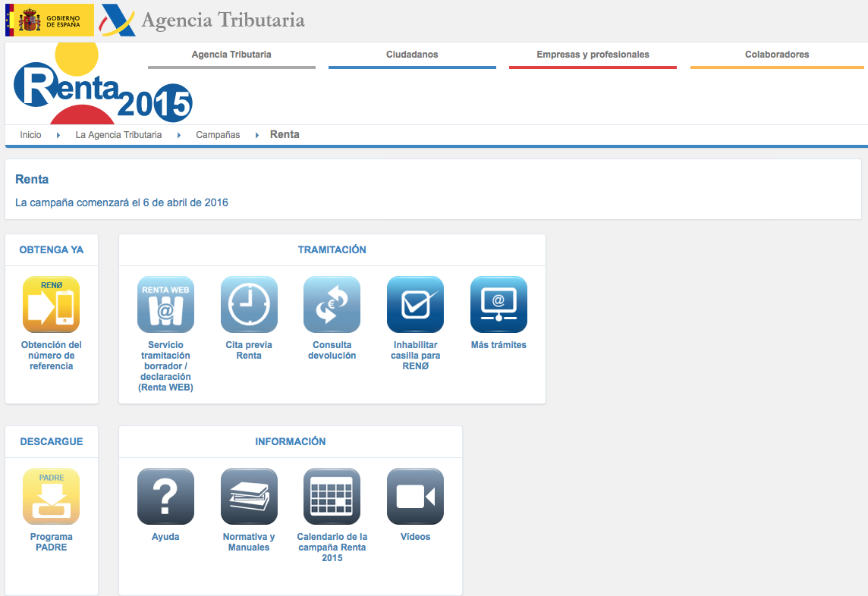This screenshot has height=596, width=868.
Task: Click the Inicio breadcrumb link
Action: coord(30,135)
